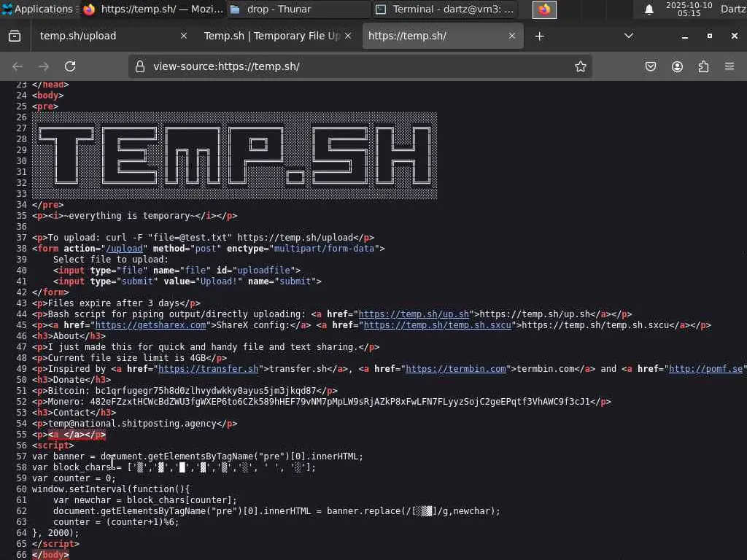Close the Temp.sh Temporary File tab

(x=348, y=36)
